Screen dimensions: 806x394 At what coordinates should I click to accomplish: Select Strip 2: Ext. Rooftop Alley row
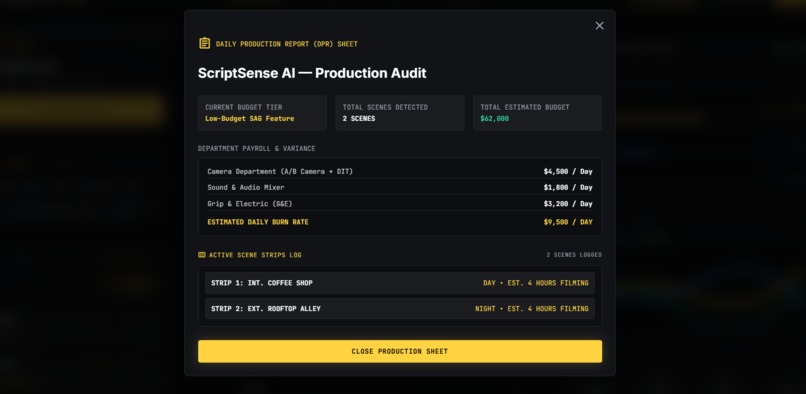pos(400,309)
